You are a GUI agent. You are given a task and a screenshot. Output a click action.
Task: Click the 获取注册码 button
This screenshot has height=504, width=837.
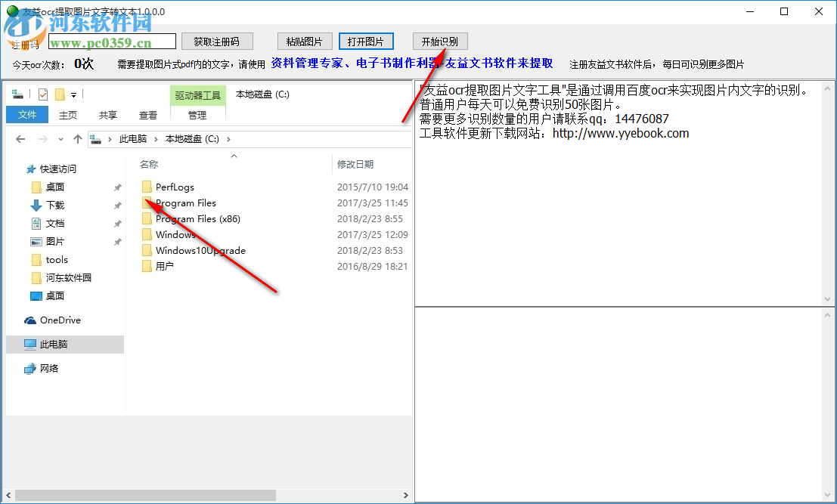tap(217, 41)
